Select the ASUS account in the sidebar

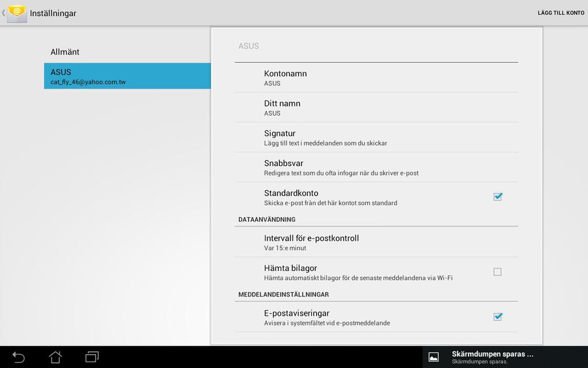pos(127,76)
